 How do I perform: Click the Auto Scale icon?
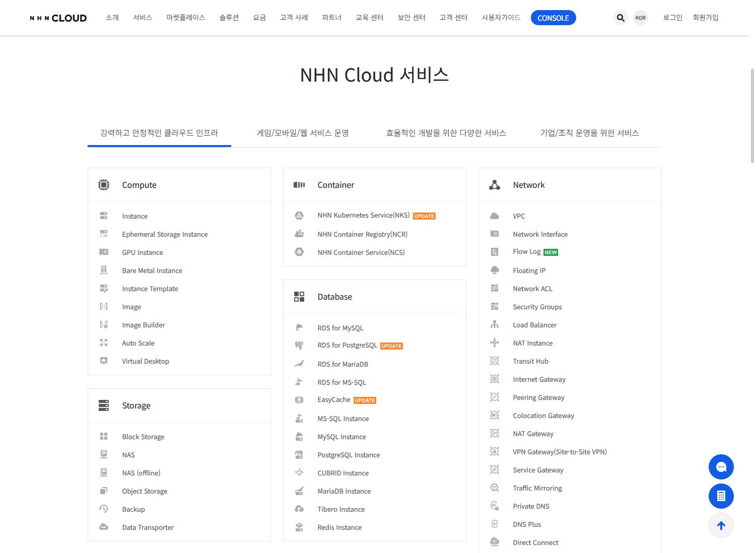coord(104,342)
